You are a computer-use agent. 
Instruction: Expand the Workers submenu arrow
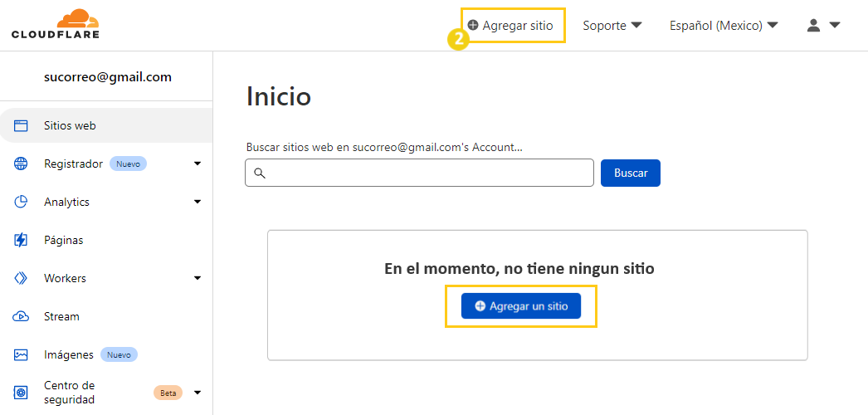[197, 278]
